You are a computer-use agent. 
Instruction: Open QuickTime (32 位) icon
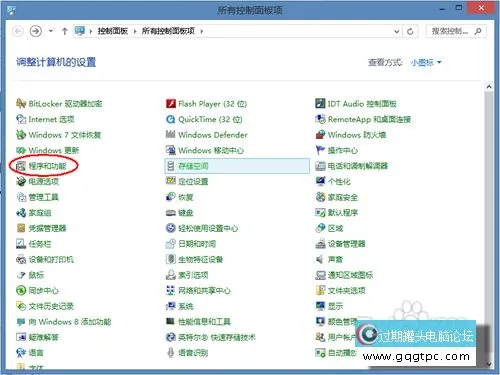tap(171, 119)
